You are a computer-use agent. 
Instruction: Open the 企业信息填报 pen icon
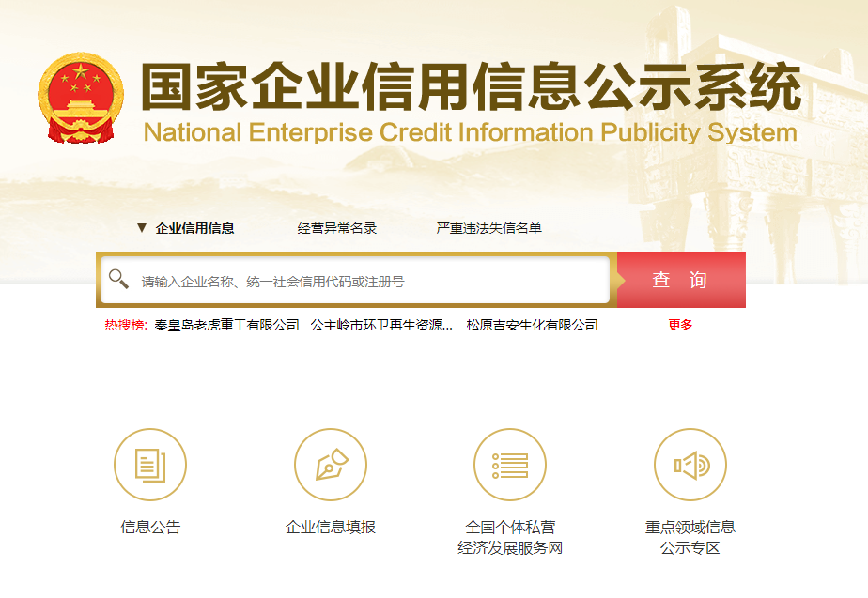[331, 465]
